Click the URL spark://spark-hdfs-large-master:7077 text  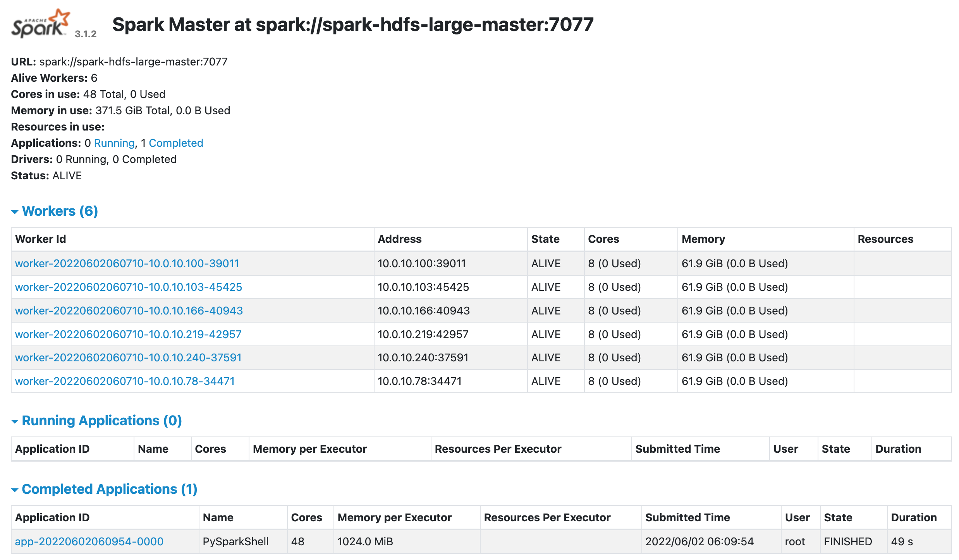tap(119, 62)
